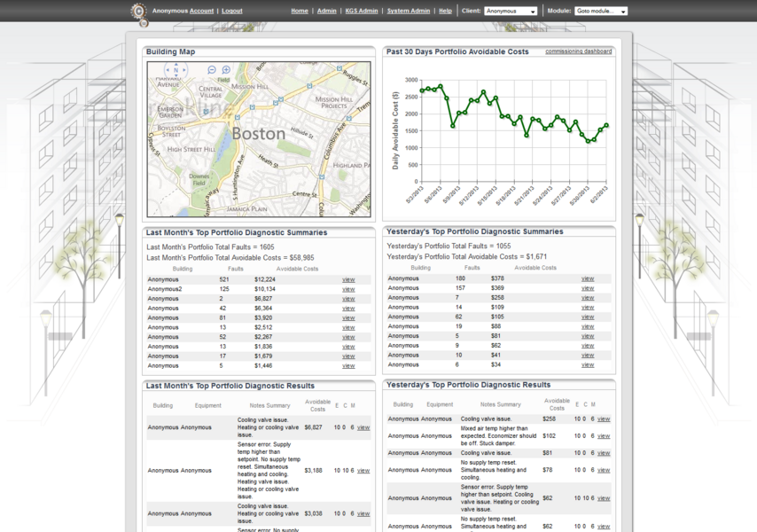Viewport: 757px width, 532px height.
Task: Pan map right with compass arrow
Action: pos(183,69)
